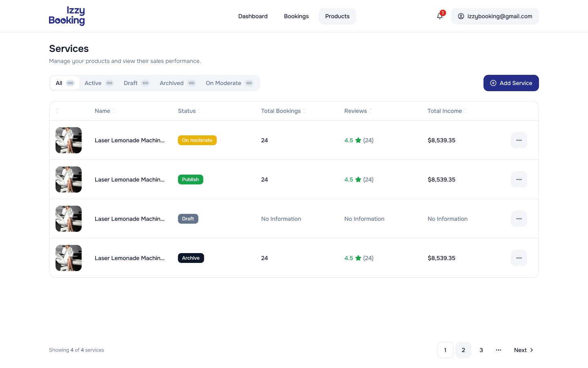
Task: Sort by the Reviews column
Action: 358,111
